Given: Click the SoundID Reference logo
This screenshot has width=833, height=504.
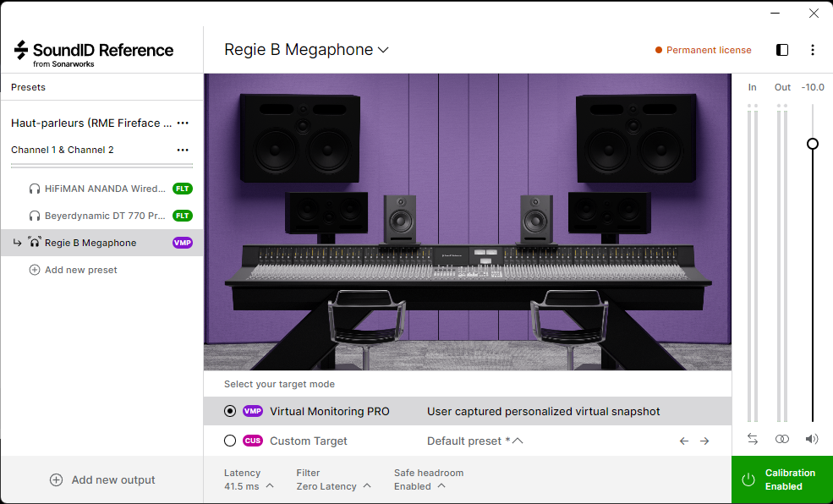Looking at the screenshot, I should 94,54.
